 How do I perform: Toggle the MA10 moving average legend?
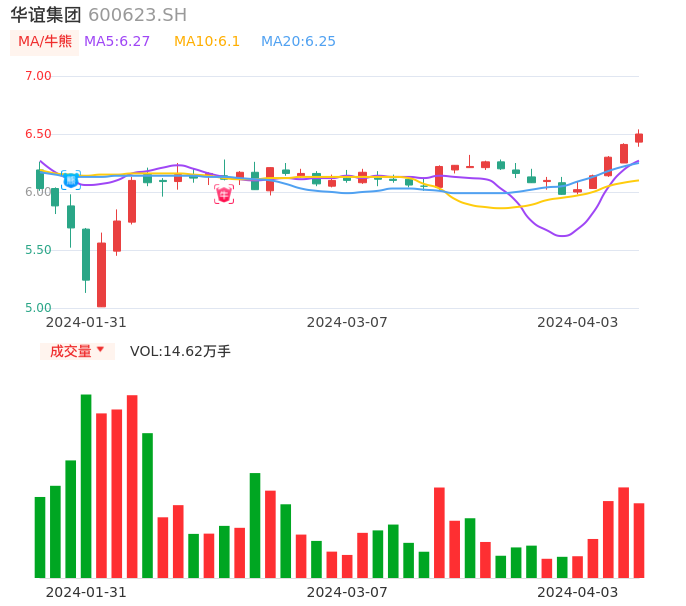[207, 42]
